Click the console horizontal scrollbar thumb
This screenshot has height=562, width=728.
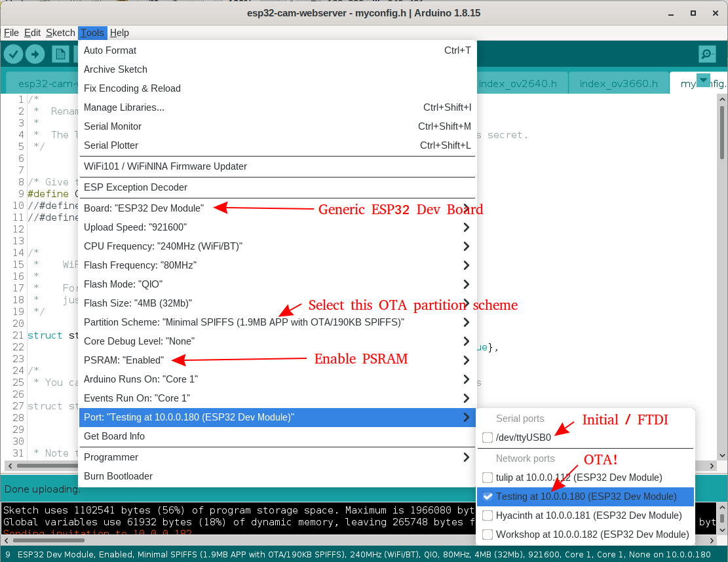pyautogui.click(x=48, y=540)
